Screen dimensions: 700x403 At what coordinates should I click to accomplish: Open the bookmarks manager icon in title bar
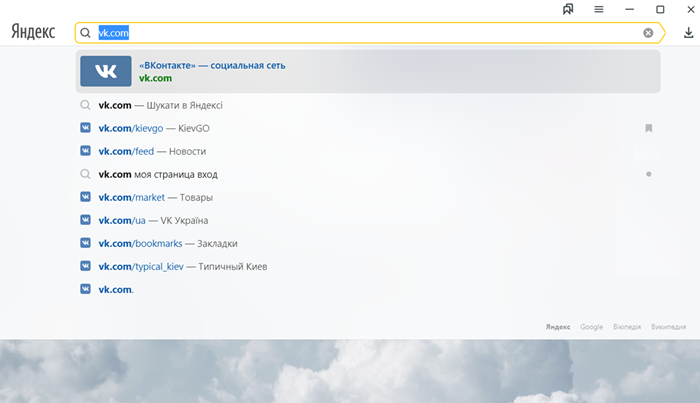[568, 9]
